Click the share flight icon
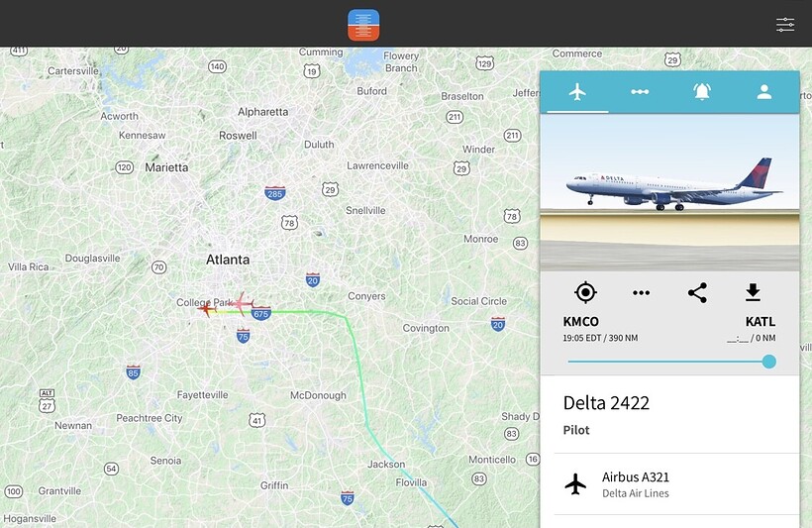This screenshot has width=812, height=528. (x=697, y=293)
